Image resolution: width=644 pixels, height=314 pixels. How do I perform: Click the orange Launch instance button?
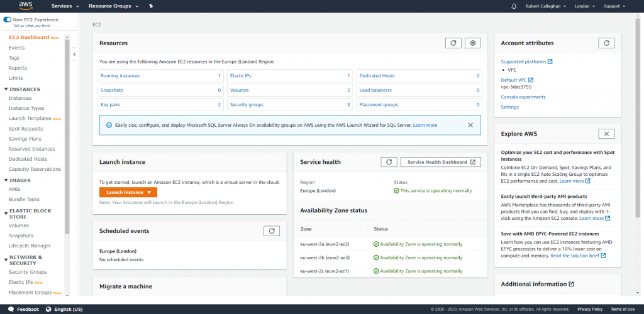(x=128, y=192)
